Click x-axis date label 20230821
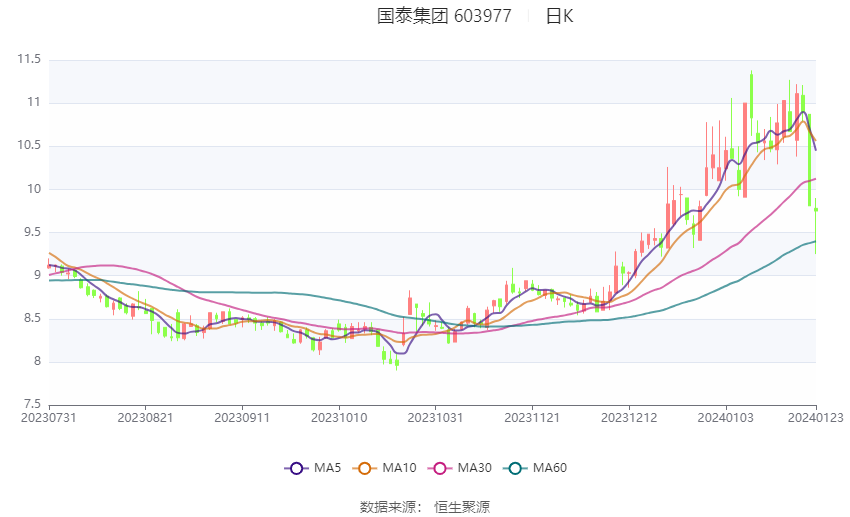The image size is (850, 517). click(x=145, y=418)
